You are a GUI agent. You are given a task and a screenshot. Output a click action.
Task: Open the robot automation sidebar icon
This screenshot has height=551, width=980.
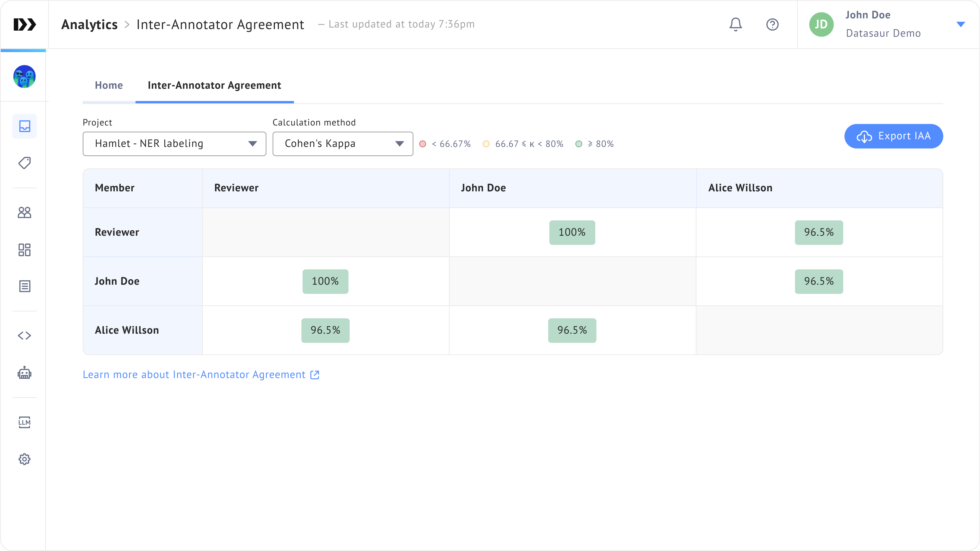(x=25, y=373)
